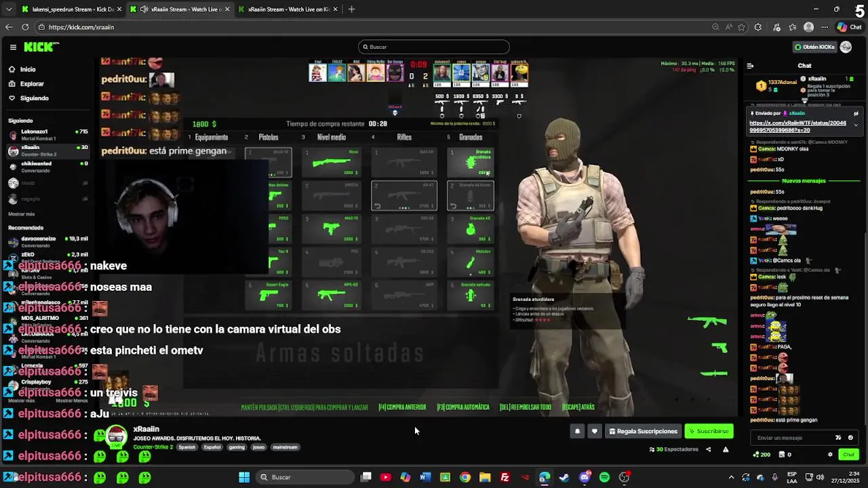Click the address bar URL
The image size is (868, 488).
[81, 27]
